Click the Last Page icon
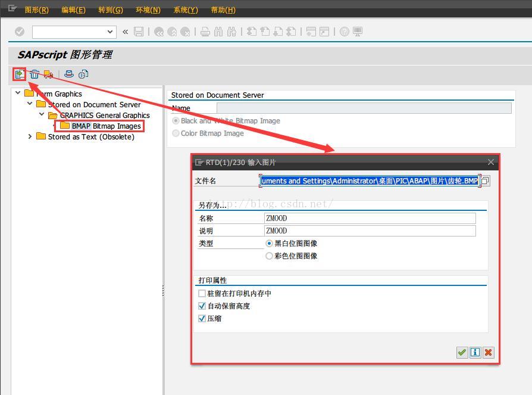 click(291, 32)
